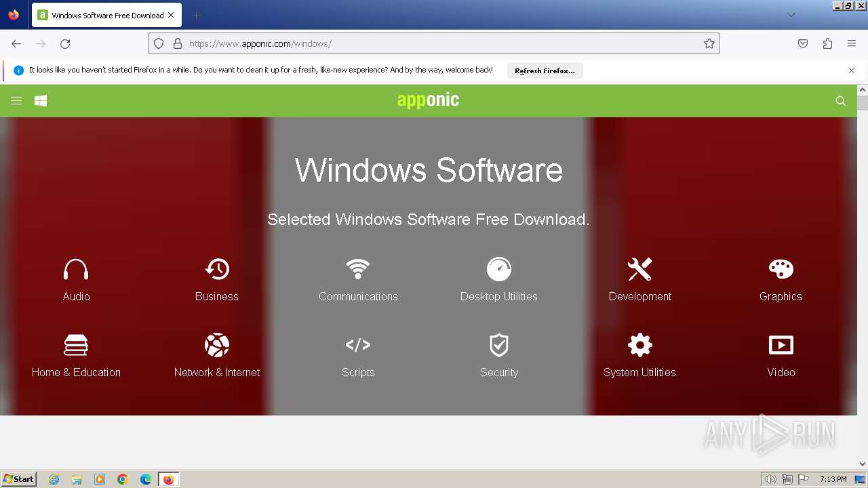The height and width of the screenshot is (488, 868).
Task: Open the Firefox extensions menu
Action: tap(827, 43)
